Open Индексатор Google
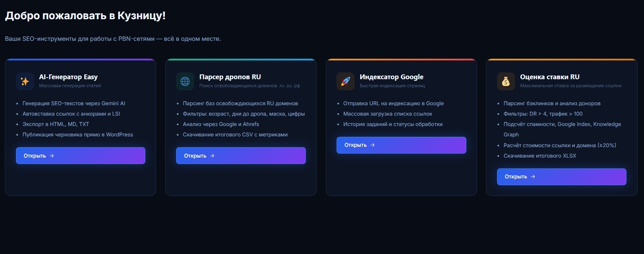This screenshot has width=644, height=254. (401, 145)
